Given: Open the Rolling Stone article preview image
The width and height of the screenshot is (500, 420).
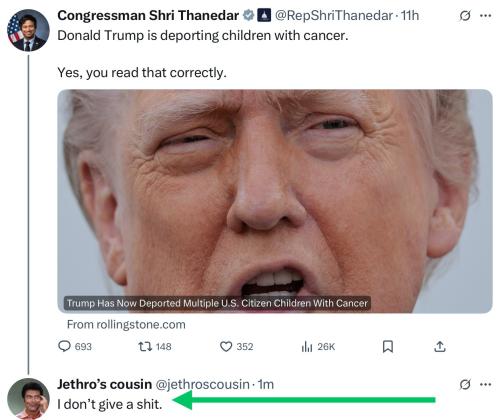Looking at the screenshot, I should click(275, 201).
